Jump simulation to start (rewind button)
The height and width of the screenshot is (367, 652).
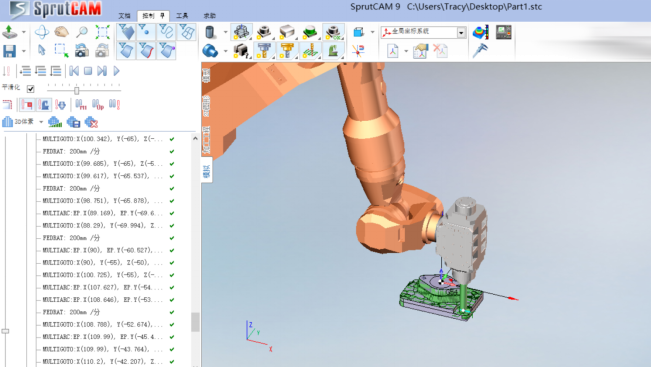pyautogui.click(x=74, y=71)
